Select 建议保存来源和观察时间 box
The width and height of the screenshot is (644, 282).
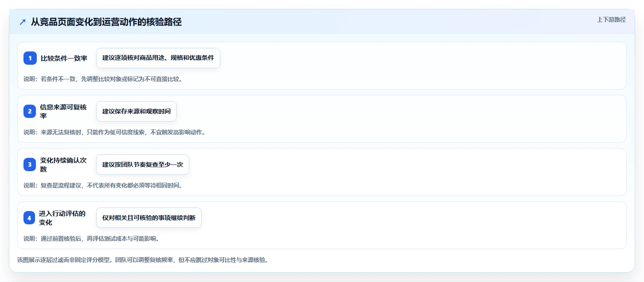coord(137,111)
